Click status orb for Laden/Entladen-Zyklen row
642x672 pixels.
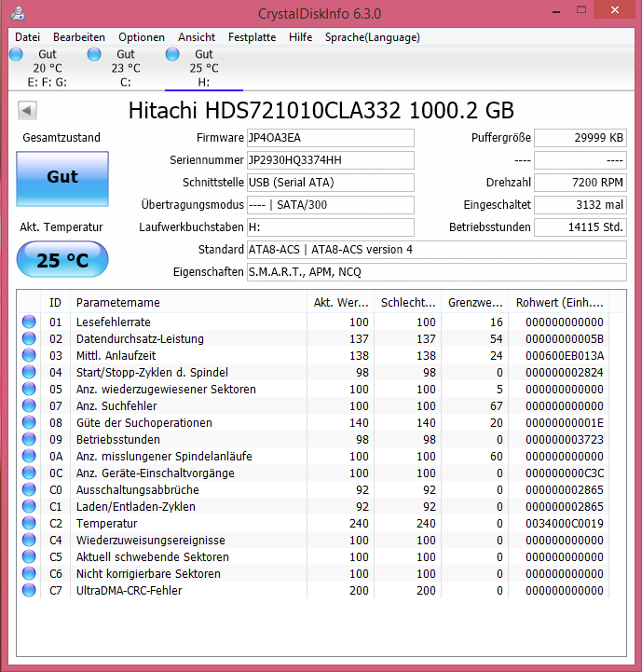[29, 506]
